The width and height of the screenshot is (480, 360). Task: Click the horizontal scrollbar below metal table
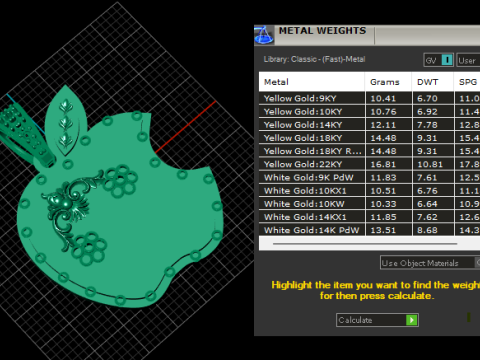tap(365, 244)
